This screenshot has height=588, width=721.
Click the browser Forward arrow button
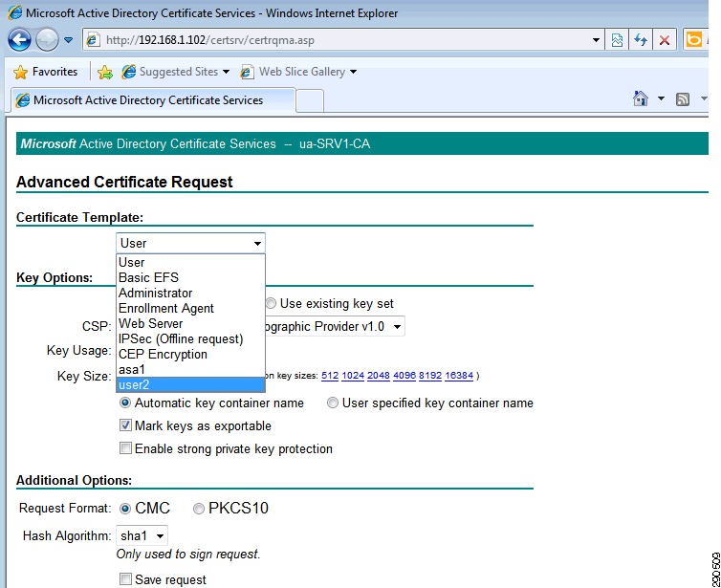[x=47, y=40]
